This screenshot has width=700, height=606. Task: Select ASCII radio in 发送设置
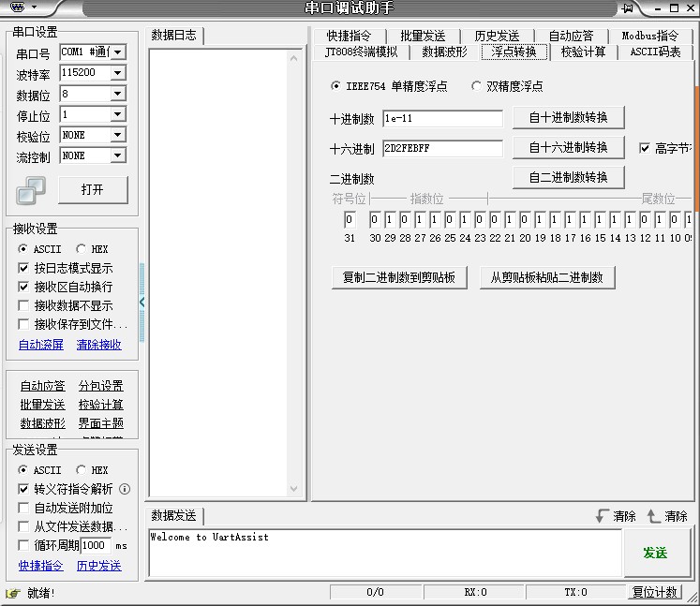tap(22, 470)
